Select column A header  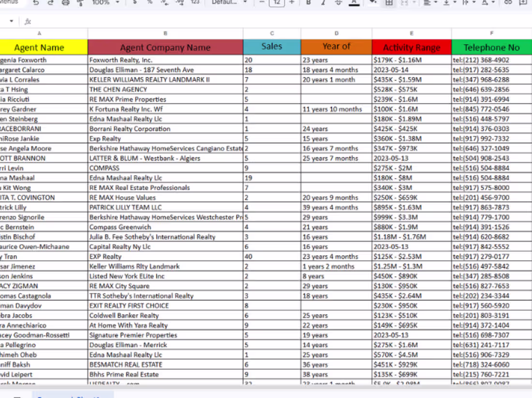click(x=44, y=33)
